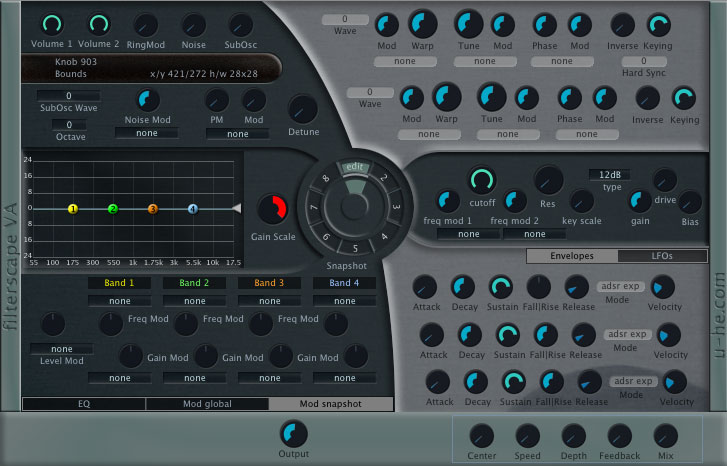Select snapshot 7 on the wheel

click(x=314, y=207)
